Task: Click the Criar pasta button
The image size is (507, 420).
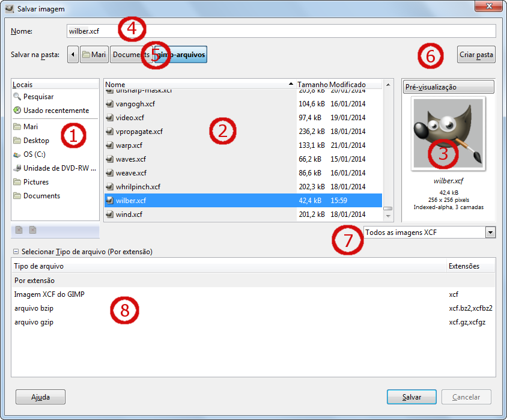Action: [x=476, y=54]
